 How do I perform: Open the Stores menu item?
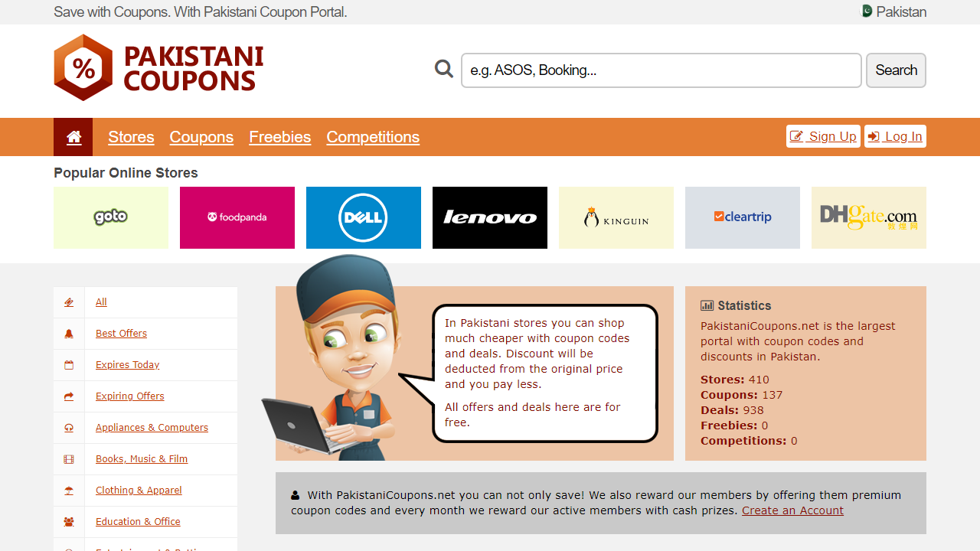[131, 137]
